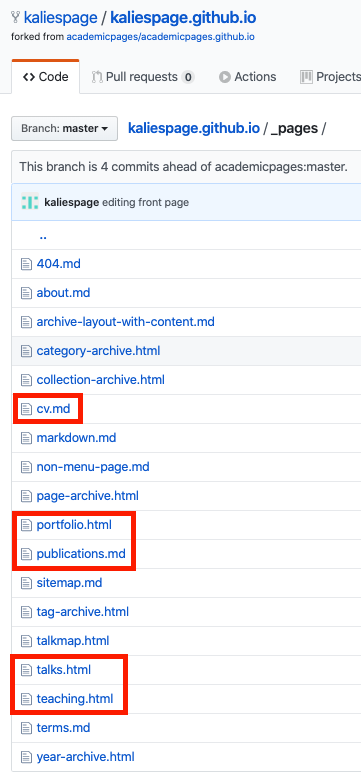This screenshot has width=361, height=782.
Task: Open file markdown.md
Action: coord(76,438)
